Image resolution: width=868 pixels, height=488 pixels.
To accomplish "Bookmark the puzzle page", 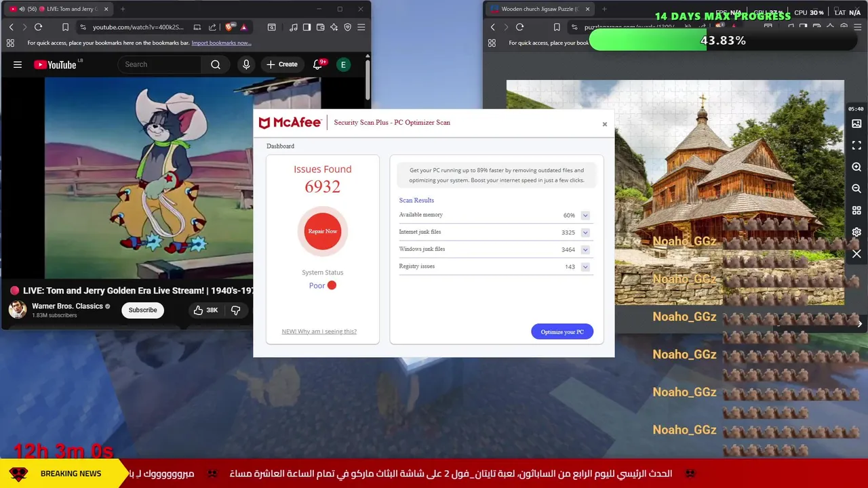I will (x=557, y=27).
